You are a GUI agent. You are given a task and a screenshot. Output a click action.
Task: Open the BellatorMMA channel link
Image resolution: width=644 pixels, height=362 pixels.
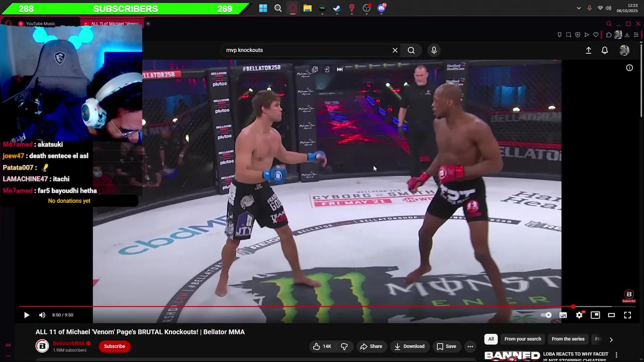(x=68, y=343)
